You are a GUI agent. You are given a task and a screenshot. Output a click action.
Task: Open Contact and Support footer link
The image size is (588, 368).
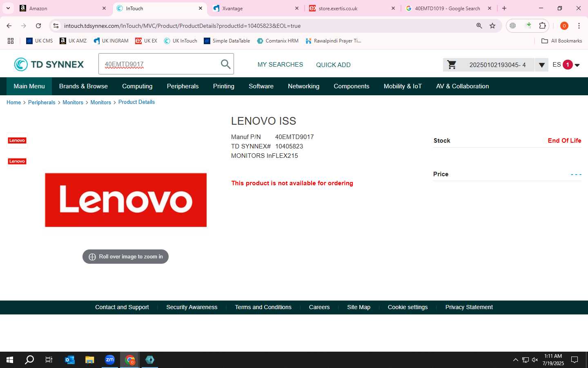[122, 307]
